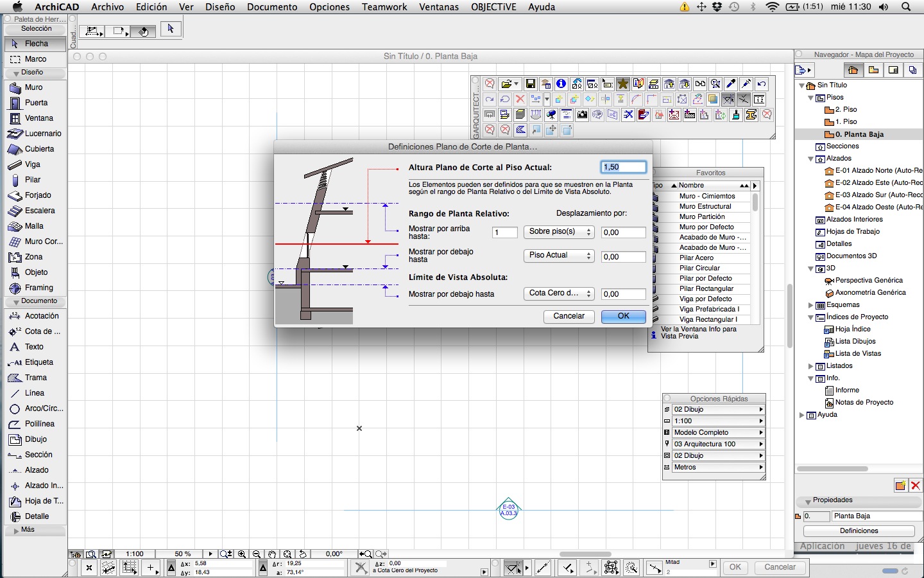Viewport: 924px width, 578px height.
Task: Select the Puerta door tool
Action: 35,103
